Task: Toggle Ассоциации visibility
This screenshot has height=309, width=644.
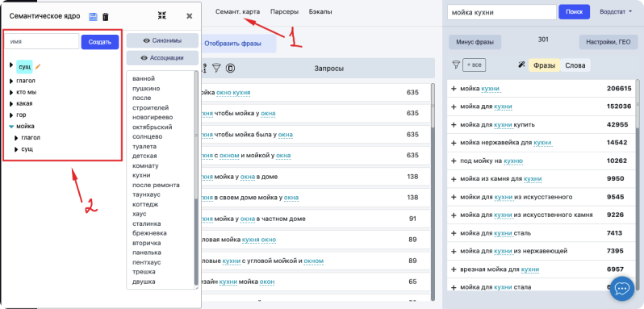Action: (x=162, y=58)
